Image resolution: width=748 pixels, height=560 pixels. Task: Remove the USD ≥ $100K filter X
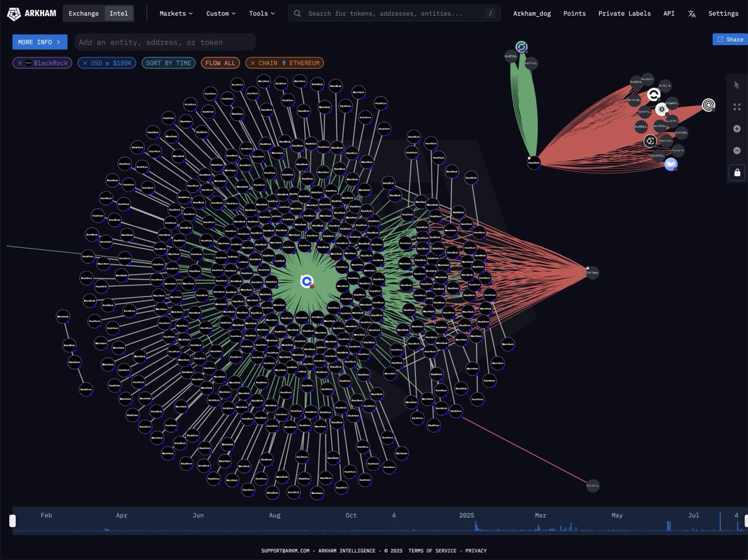85,63
